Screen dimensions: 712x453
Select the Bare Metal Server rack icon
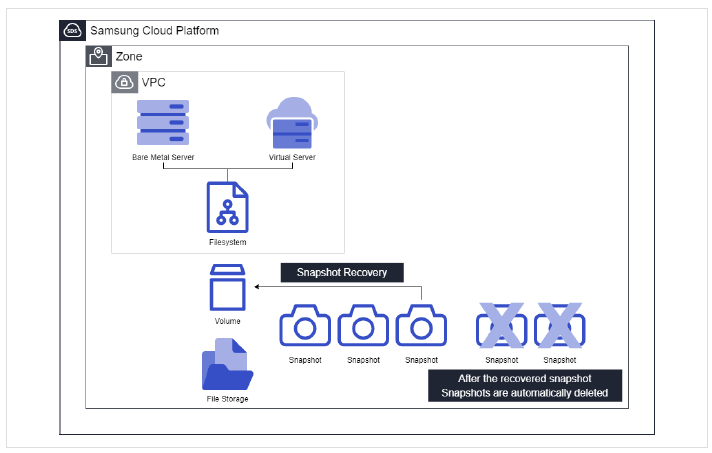click(163, 123)
